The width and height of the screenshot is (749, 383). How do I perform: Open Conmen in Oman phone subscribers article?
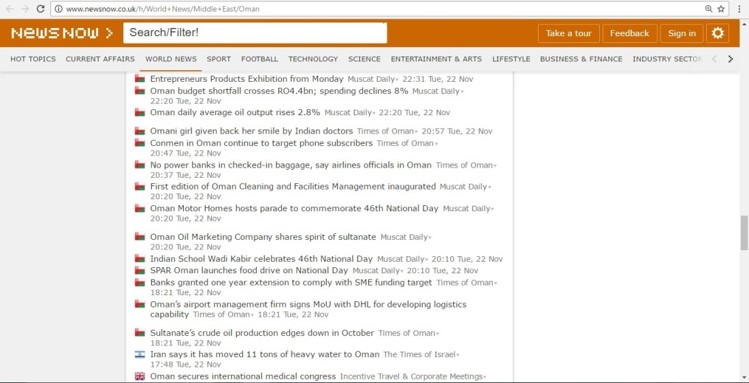coord(261,143)
